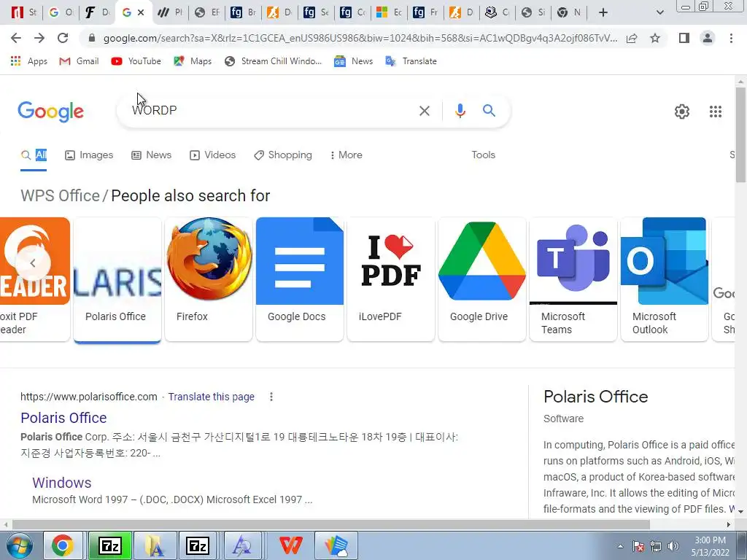Select the Polaris Office card
The width and height of the screenshot is (747, 560).
pyautogui.click(x=117, y=279)
